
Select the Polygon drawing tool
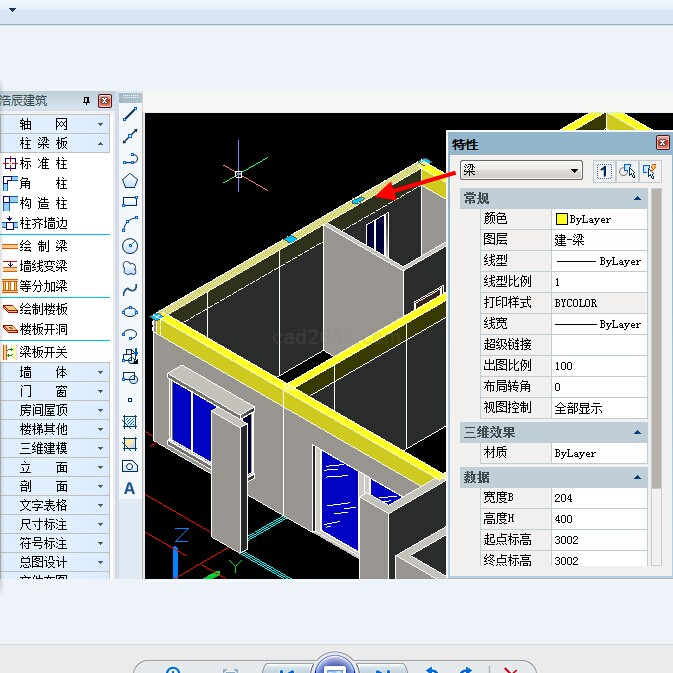pos(130,180)
